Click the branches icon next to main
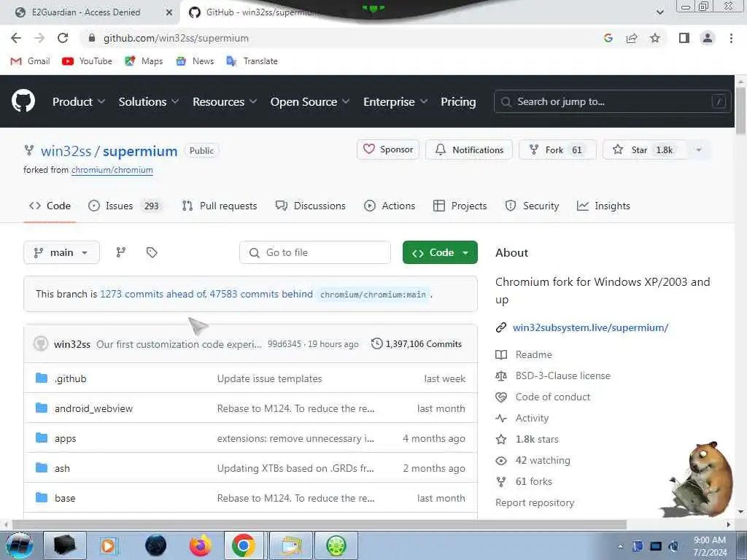The height and width of the screenshot is (560, 747). 121,252
